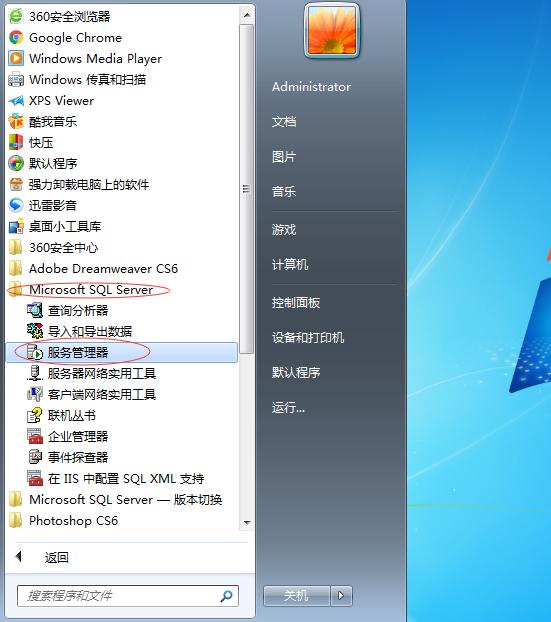The image size is (551, 622).
Task: Open 文档 from the right pane
Action: pos(284,121)
